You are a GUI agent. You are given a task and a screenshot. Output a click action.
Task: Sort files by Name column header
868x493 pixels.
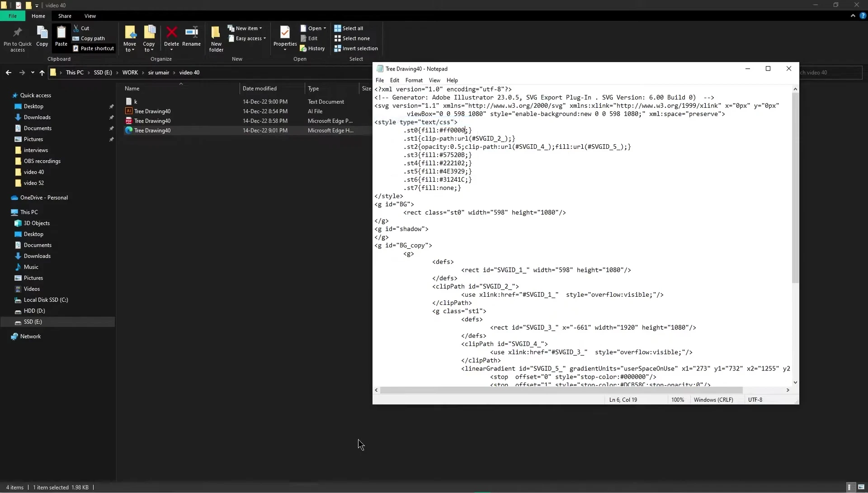tap(181, 88)
